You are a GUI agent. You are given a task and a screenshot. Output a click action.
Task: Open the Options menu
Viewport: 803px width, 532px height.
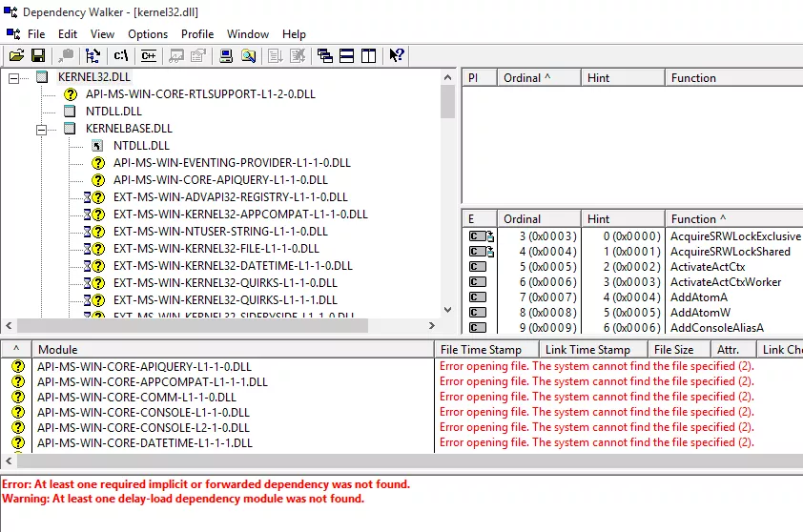coord(148,34)
